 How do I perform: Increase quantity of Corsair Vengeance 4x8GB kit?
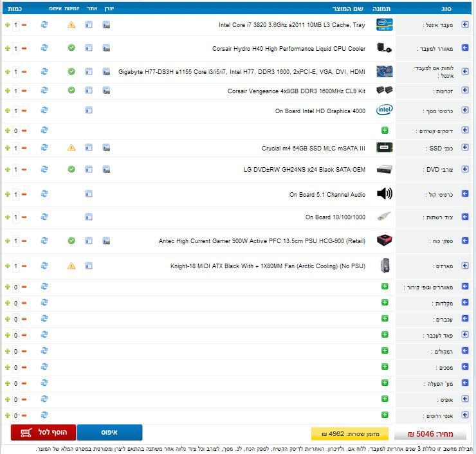(x=8, y=91)
